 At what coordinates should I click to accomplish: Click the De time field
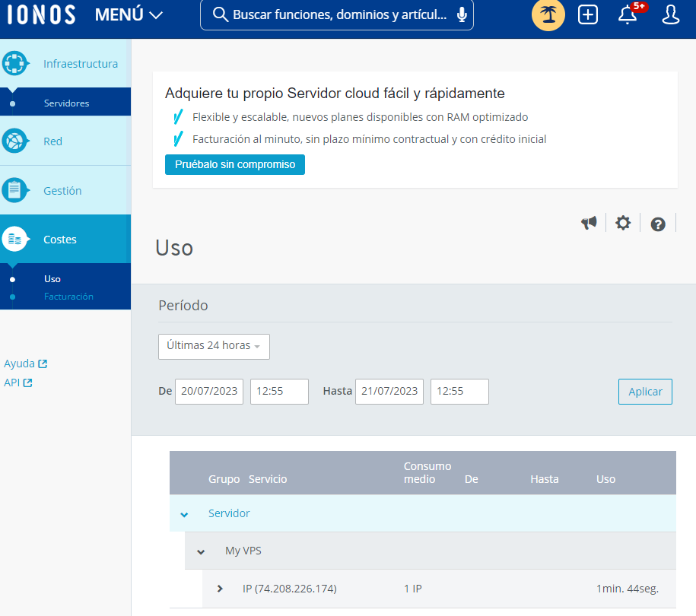click(279, 392)
